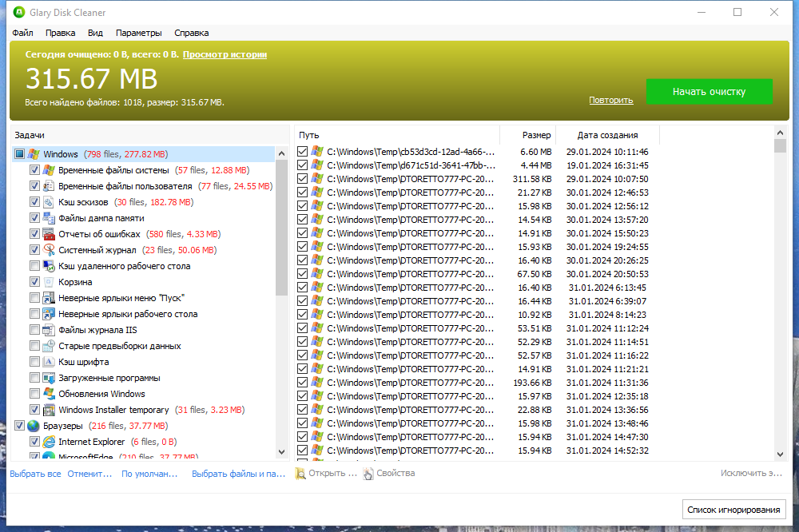Open Список игнорирования button
This screenshot has height=532, width=799.
(733, 510)
